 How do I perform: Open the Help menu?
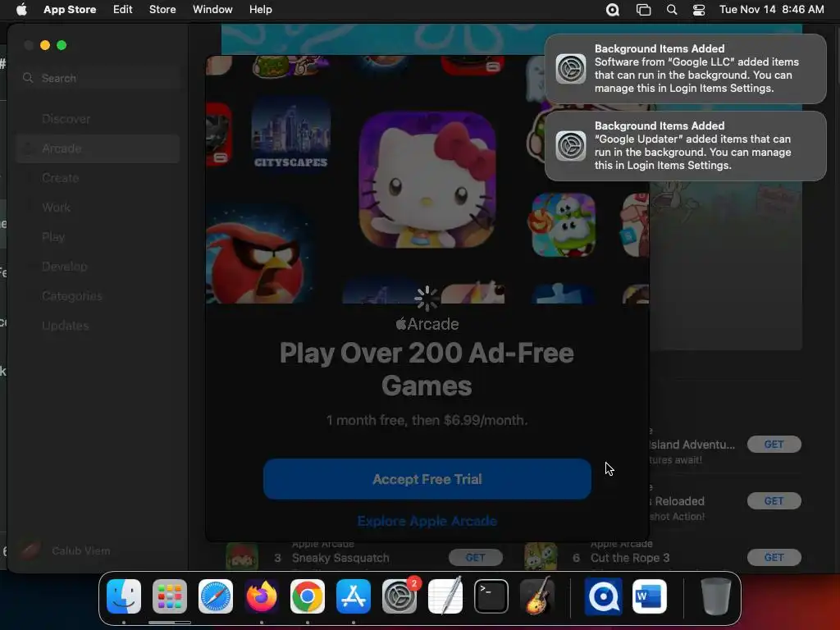tap(260, 10)
